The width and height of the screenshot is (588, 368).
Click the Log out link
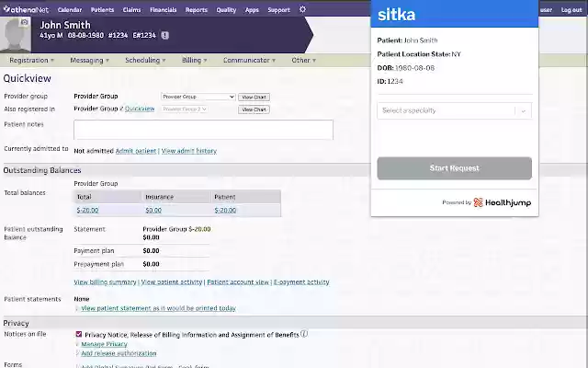571,10
